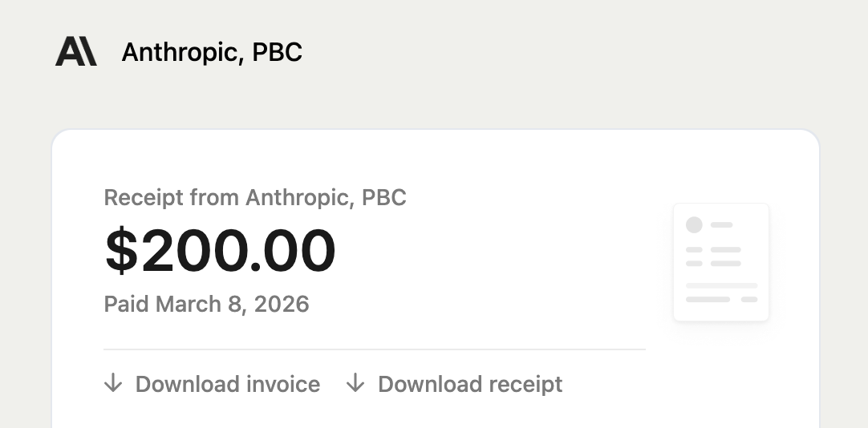Click the $200.00 amount
This screenshot has width=868, height=428.
221,250
